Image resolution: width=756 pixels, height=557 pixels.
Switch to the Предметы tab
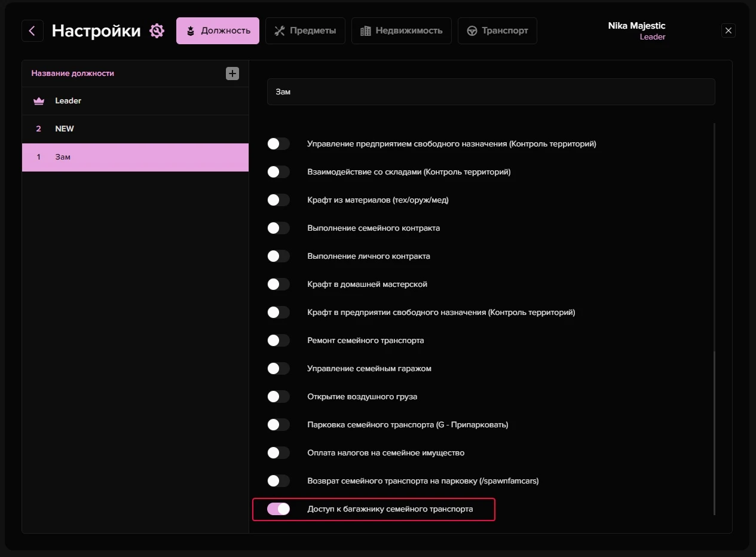tap(305, 31)
